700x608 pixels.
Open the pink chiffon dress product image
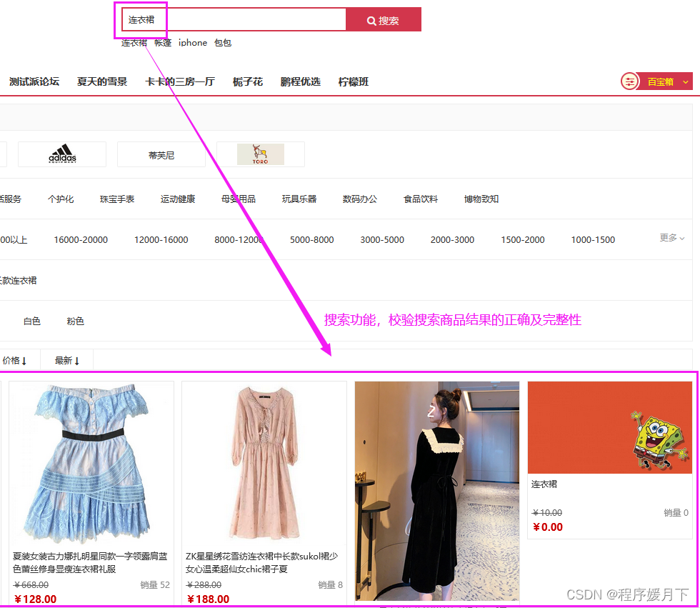click(264, 463)
